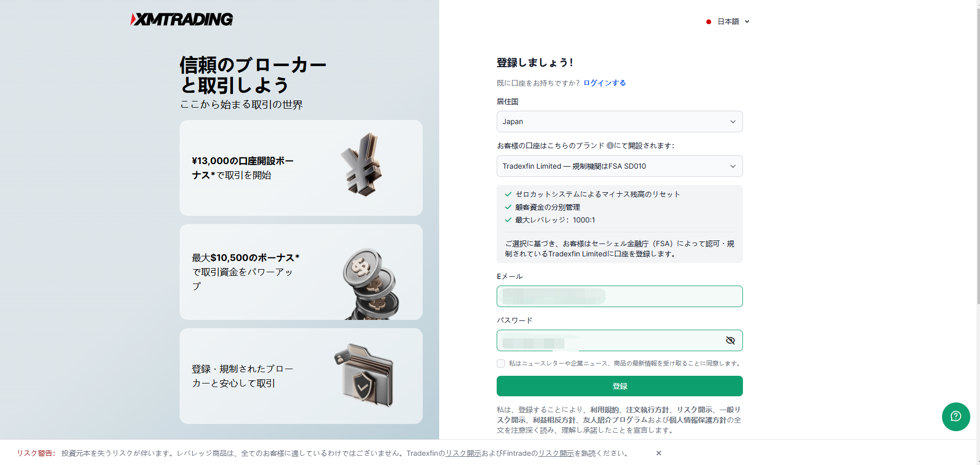980x465 pixels.
Task: Click the Eメール input field
Action: click(619, 296)
